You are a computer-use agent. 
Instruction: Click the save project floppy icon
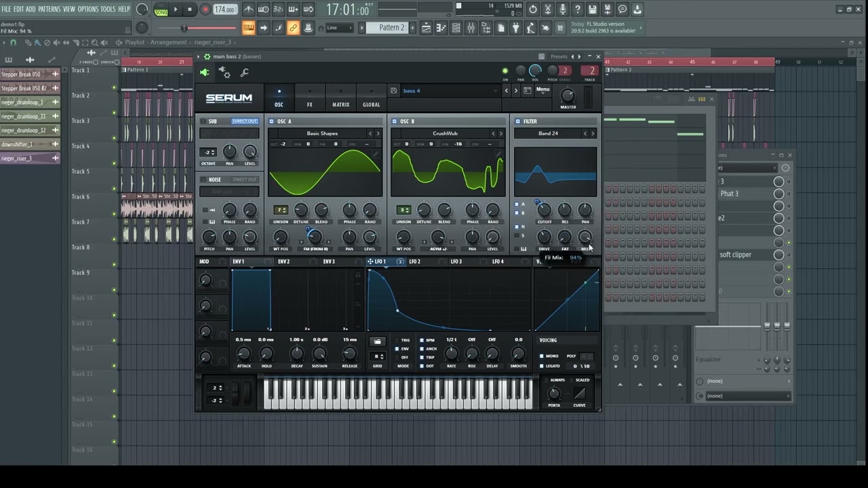593,9
